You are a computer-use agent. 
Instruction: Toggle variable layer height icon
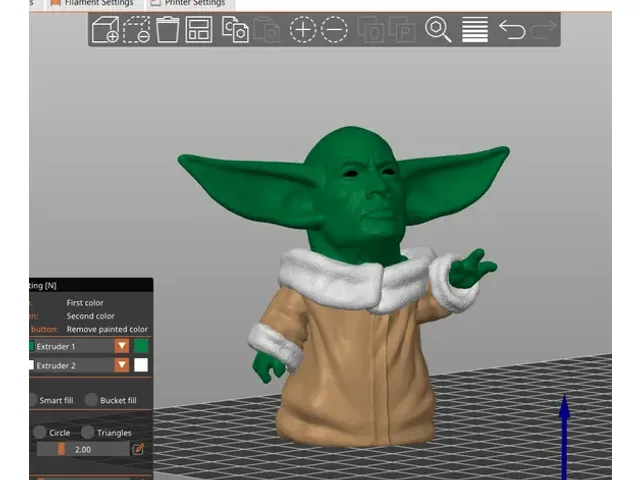tap(475, 29)
